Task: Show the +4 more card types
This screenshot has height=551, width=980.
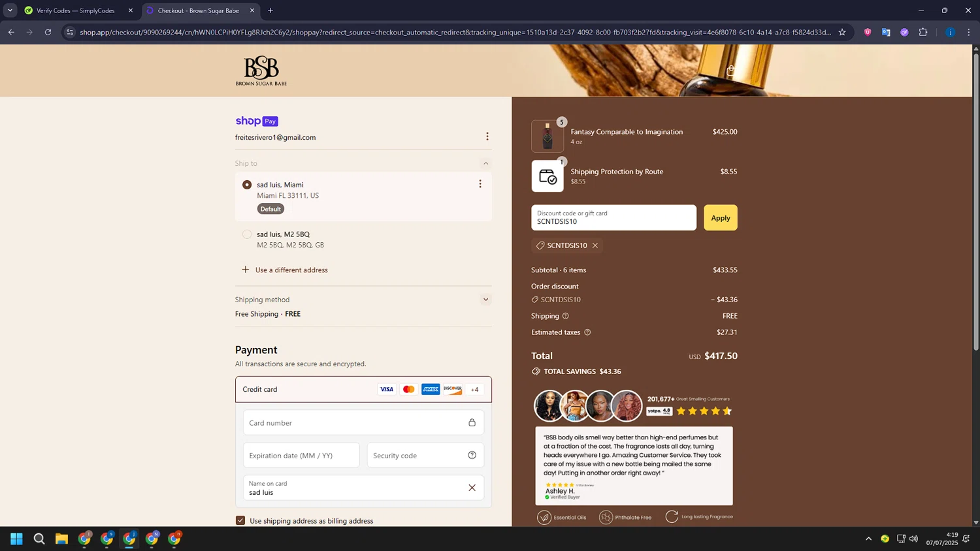Action: (474, 389)
